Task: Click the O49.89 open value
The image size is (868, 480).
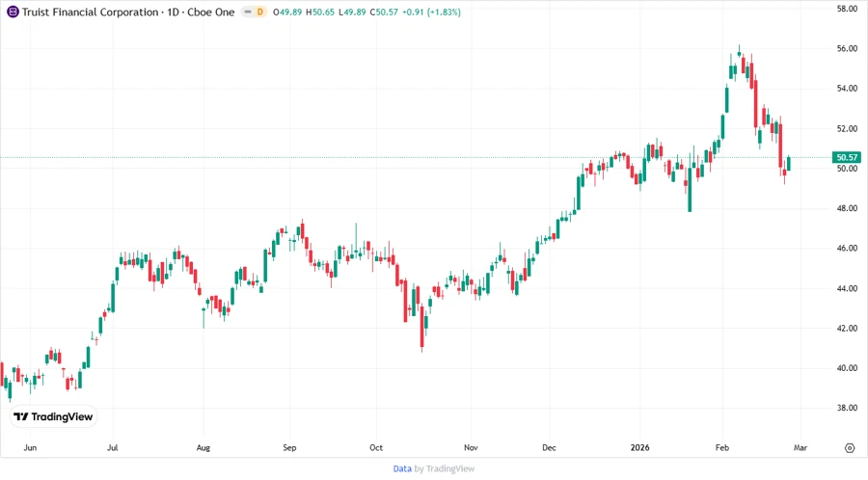Action: (287, 12)
